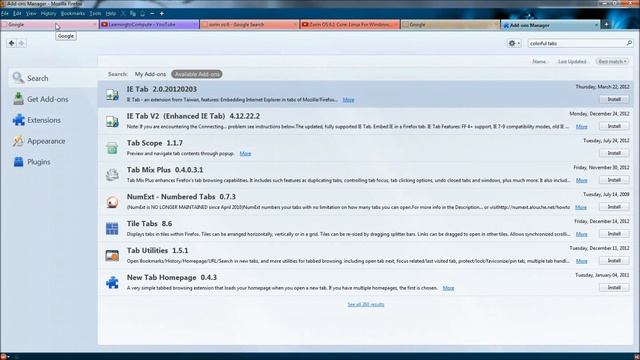The height and width of the screenshot is (360, 640).
Task: Click the Tab Mix Plus add-on icon
Action: tap(112, 175)
